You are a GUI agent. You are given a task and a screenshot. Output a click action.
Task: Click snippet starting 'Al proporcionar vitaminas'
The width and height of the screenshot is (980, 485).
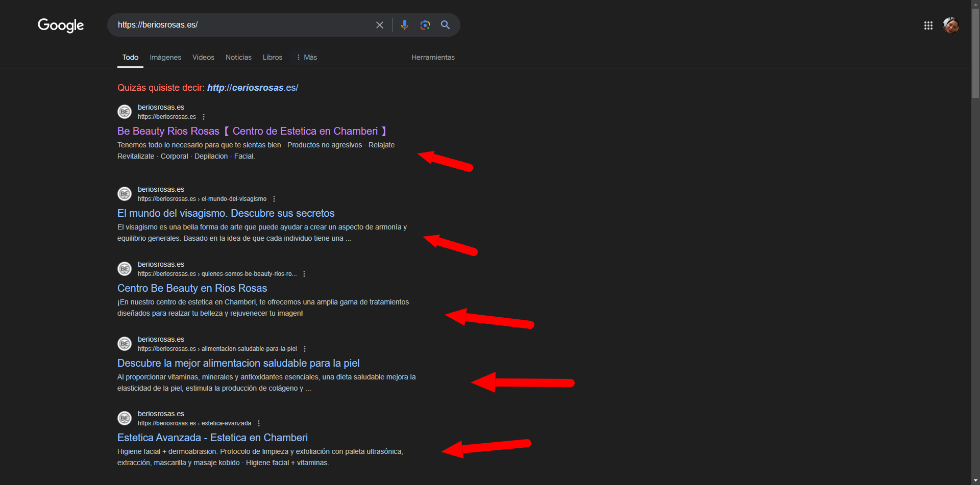click(x=266, y=382)
